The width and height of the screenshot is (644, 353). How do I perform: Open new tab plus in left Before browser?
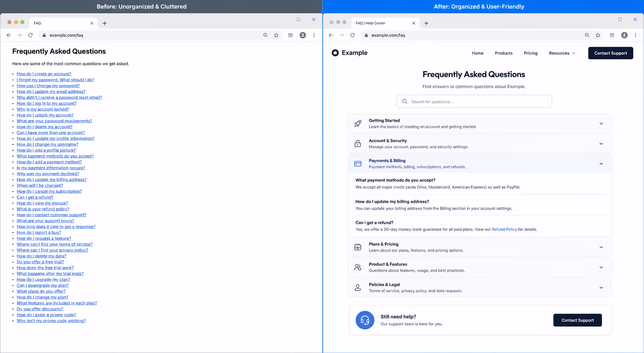click(105, 23)
